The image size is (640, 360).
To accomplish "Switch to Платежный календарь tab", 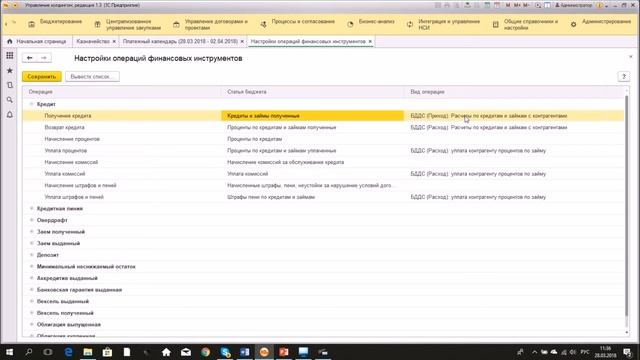I will 180,41.
